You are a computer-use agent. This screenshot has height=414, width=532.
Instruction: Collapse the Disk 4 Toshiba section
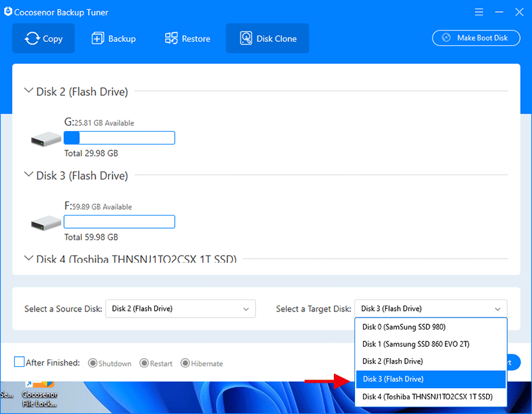29,258
